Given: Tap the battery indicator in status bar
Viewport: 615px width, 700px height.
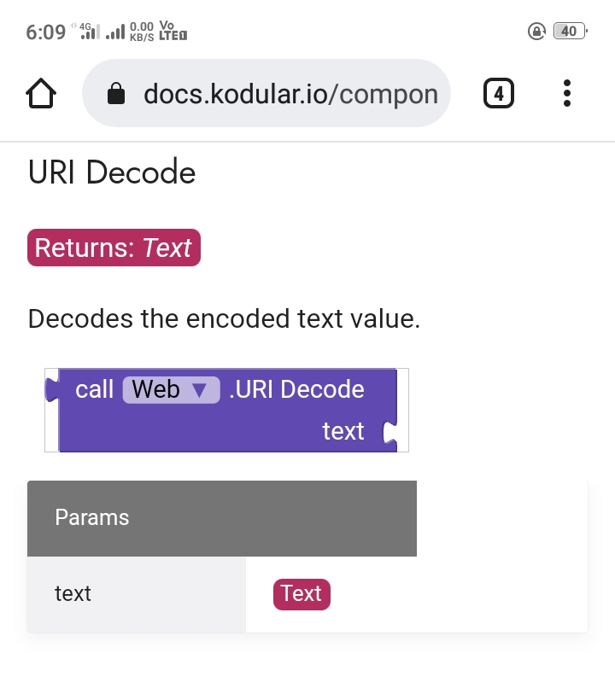Looking at the screenshot, I should click(x=568, y=32).
